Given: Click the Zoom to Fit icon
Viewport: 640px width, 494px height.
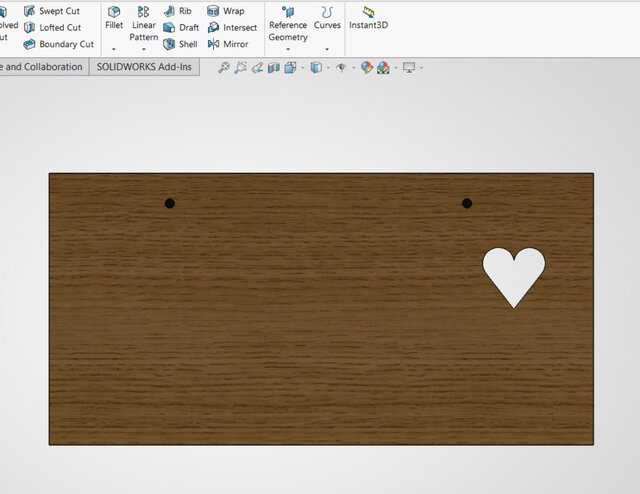Looking at the screenshot, I should click(224, 67).
